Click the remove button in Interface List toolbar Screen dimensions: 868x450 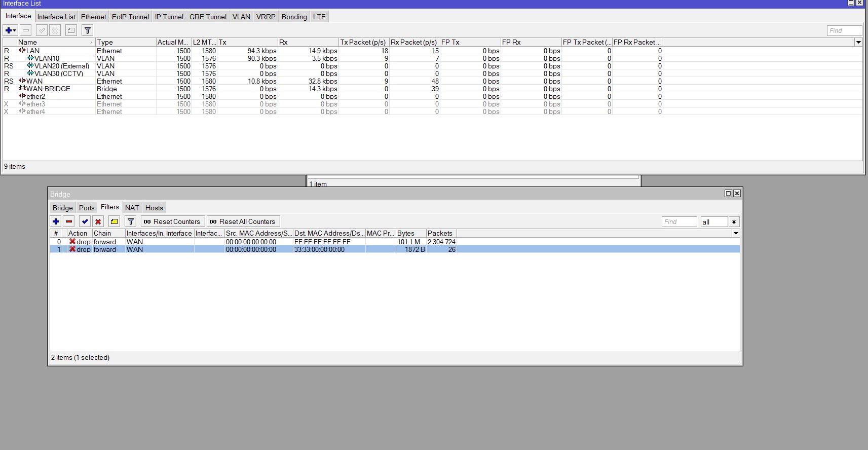(x=26, y=30)
